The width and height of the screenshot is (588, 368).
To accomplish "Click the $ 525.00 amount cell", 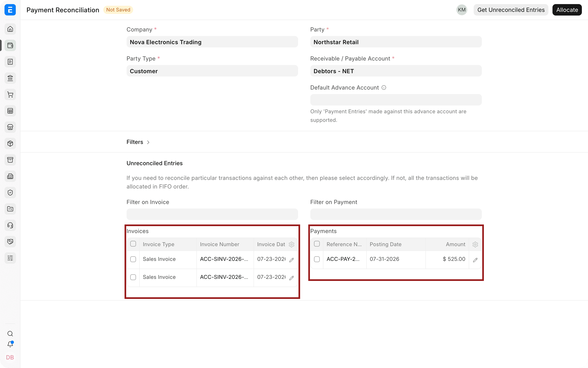I will (447, 259).
